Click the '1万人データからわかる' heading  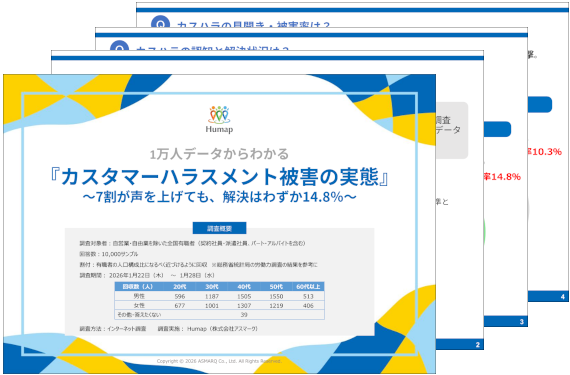pos(219,154)
